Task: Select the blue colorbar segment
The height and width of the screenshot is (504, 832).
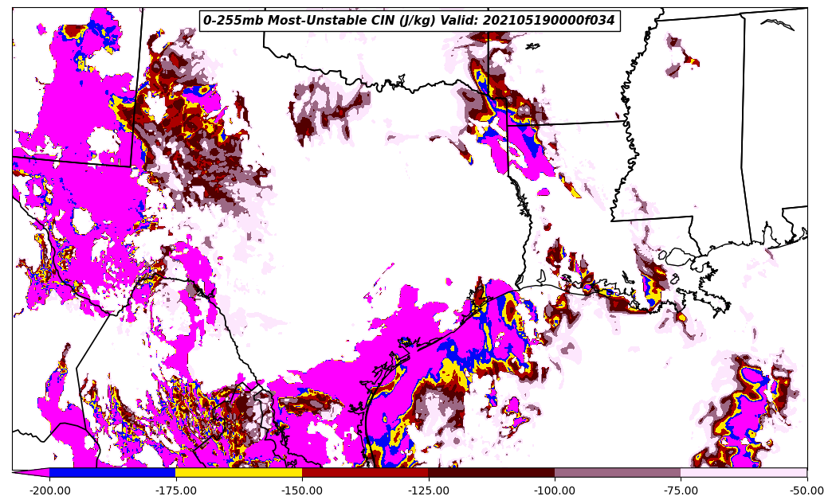Action: click(x=112, y=472)
